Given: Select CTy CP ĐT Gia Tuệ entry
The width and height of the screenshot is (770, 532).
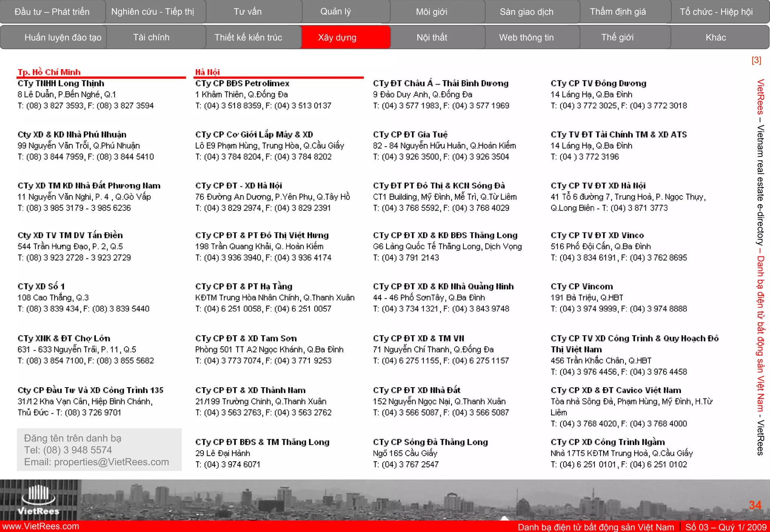Looking at the screenshot, I should click(x=410, y=135).
